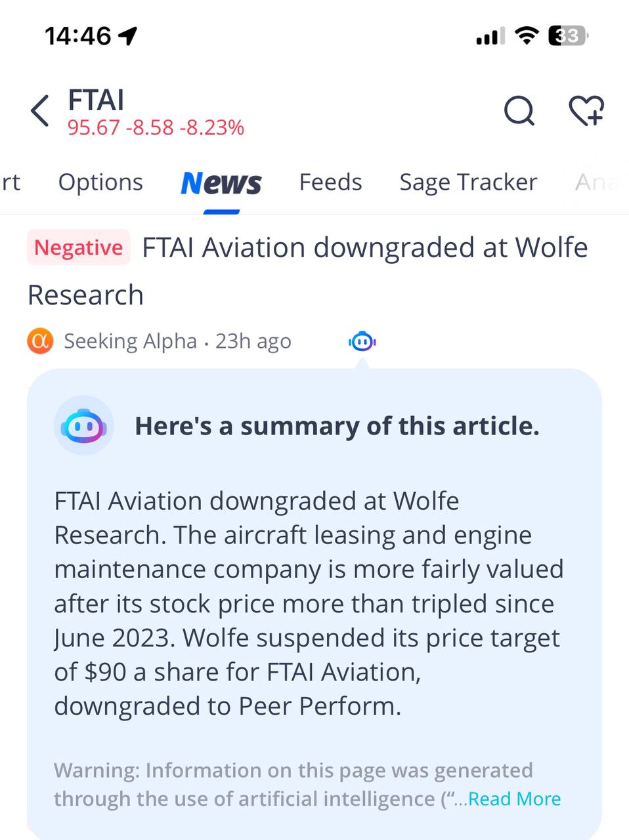Open the Feeds tab
Viewport: 629px width, 840px height.
coord(330,182)
